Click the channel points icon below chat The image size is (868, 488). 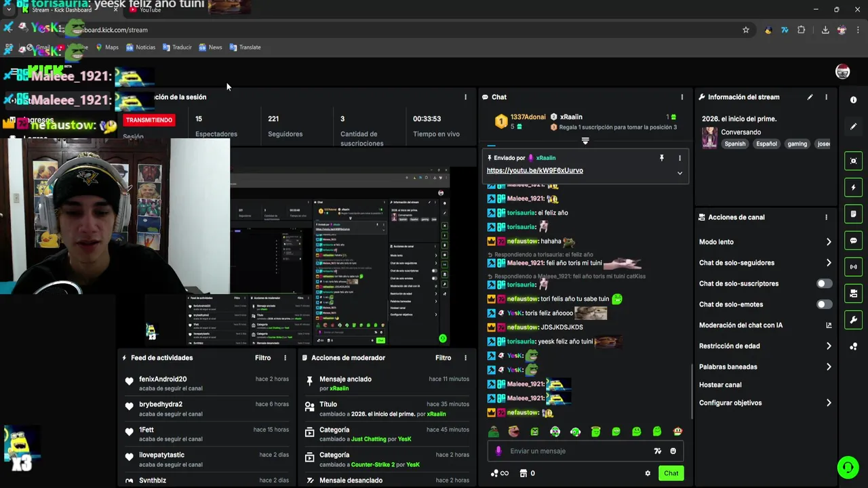point(494,473)
